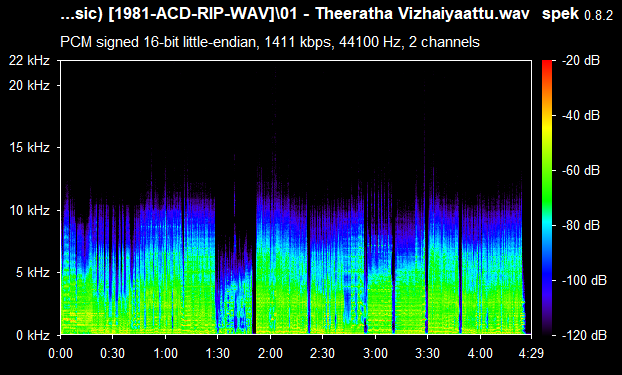Click the PCM signed 16-bit codec info text

click(x=270, y=42)
